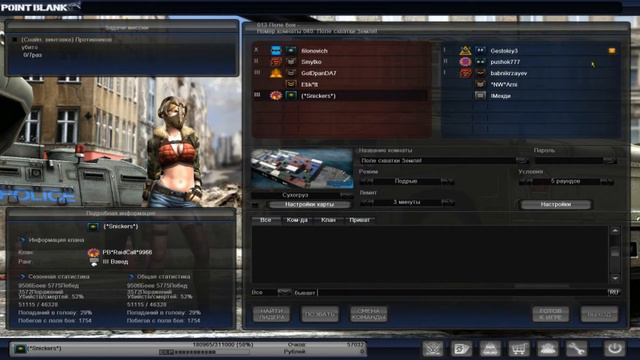Click the pink clan emblem beside pushok777
640x360 pixels.
[465, 62]
